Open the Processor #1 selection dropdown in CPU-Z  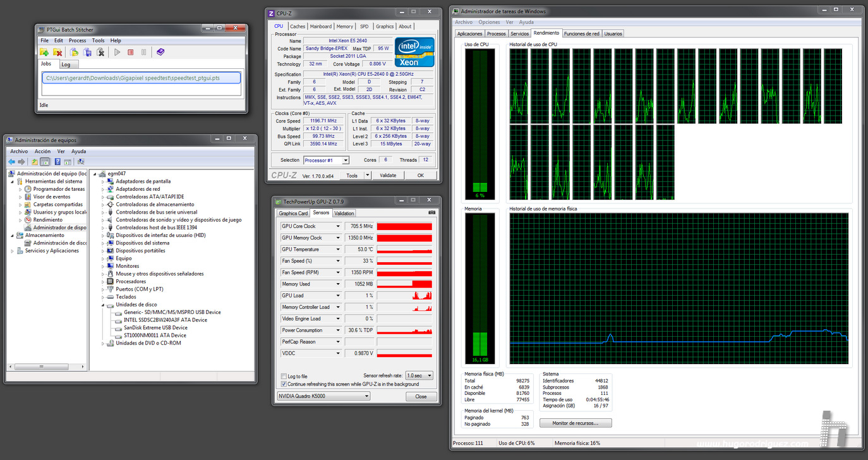tap(326, 160)
